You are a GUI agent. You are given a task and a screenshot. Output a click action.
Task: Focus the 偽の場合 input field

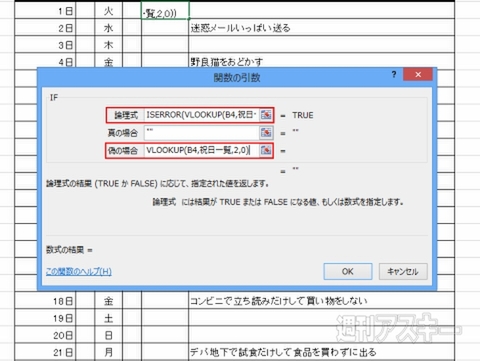tap(202, 150)
